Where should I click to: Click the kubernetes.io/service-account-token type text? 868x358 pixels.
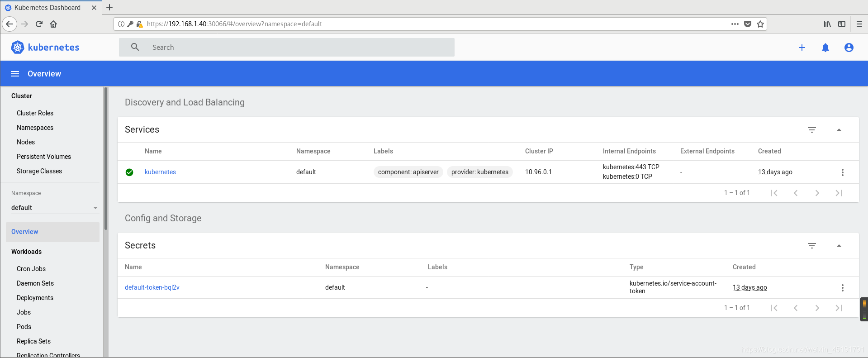[x=673, y=287]
